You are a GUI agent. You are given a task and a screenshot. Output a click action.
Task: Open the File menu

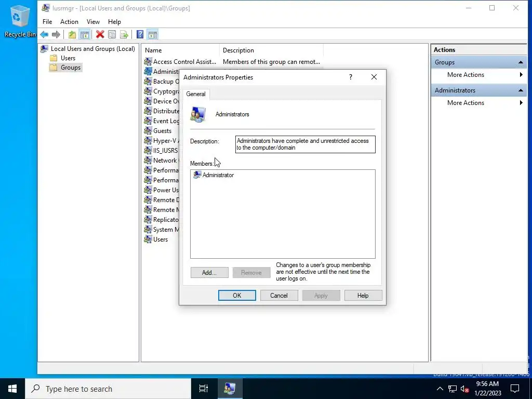click(47, 22)
